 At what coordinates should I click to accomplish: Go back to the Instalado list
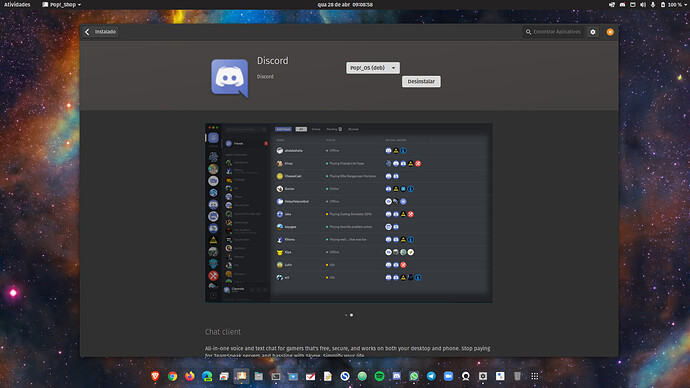(101, 32)
